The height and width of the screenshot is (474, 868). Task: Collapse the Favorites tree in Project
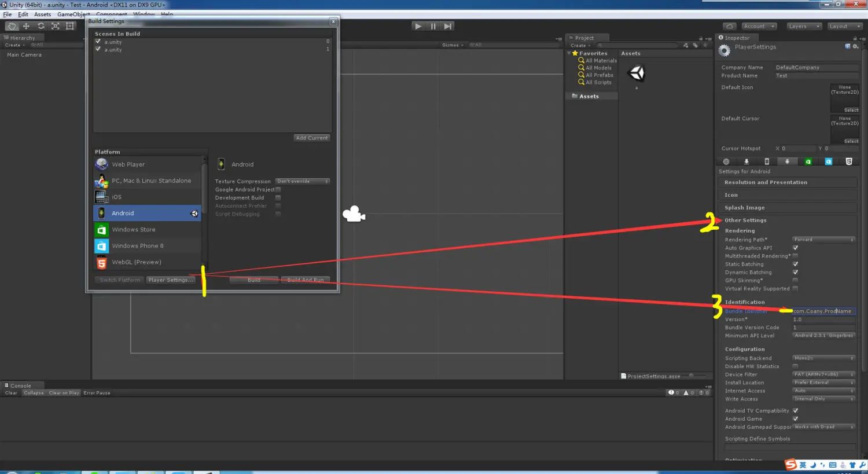point(569,53)
